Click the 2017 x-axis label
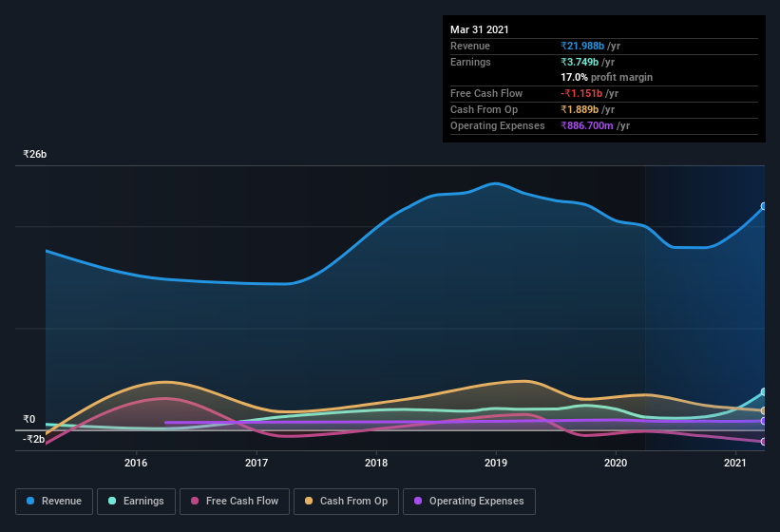This screenshot has width=780, height=532. [257, 463]
